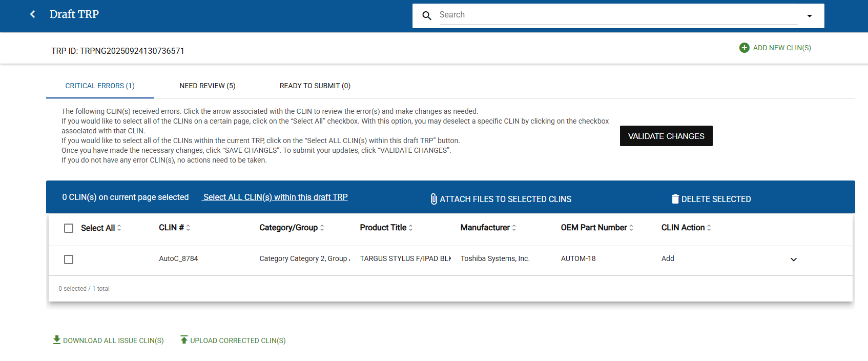Sort by CLIN Action column arrows
This screenshot has width=868, height=361.
click(709, 228)
